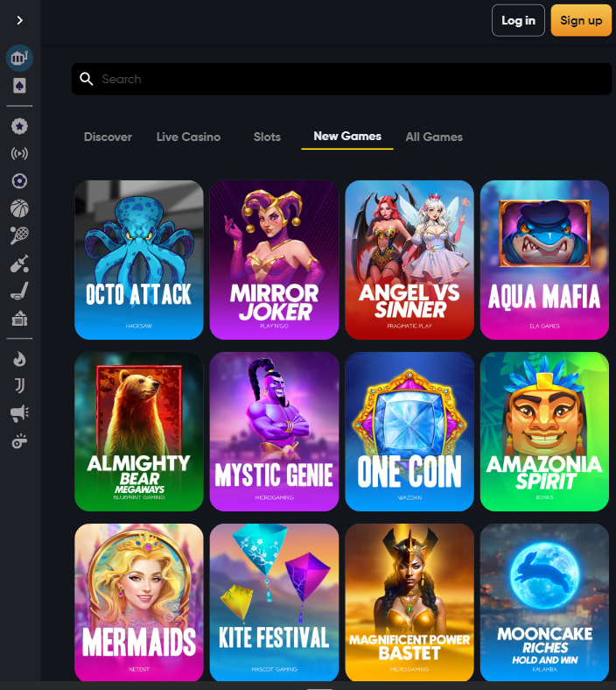Image resolution: width=616 pixels, height=690 pixels.
Task: Click the flame hot icon in sidebar
Action: [x=19, y=358]
